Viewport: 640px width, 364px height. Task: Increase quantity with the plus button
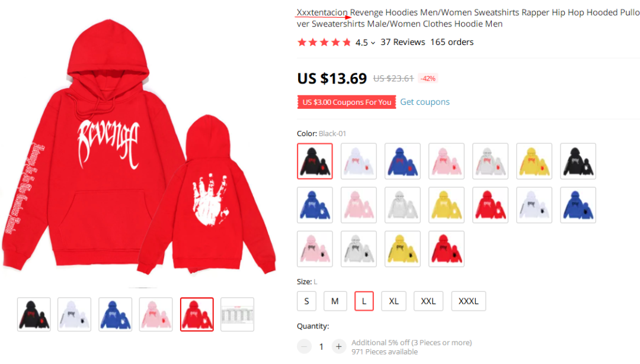(338, 346)
